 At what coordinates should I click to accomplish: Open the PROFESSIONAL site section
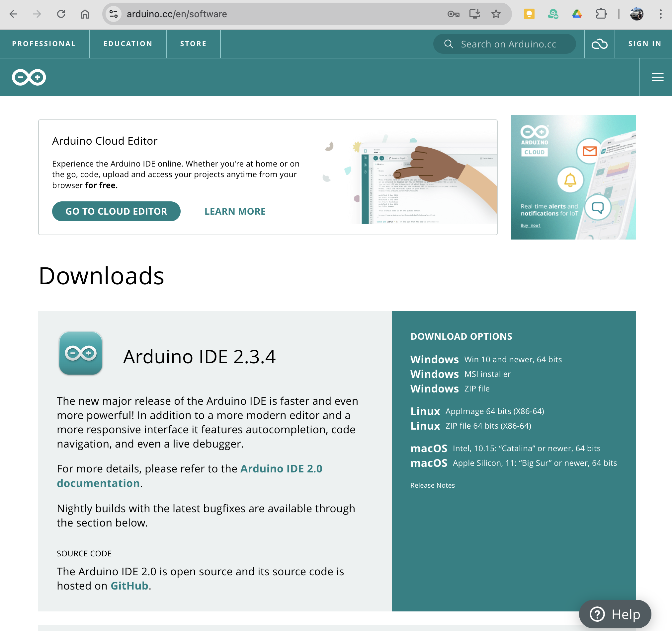coord(44,44)
